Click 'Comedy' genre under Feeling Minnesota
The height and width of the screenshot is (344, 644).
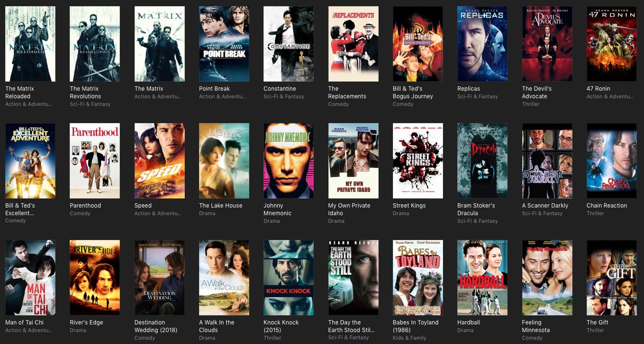point(532,338)
